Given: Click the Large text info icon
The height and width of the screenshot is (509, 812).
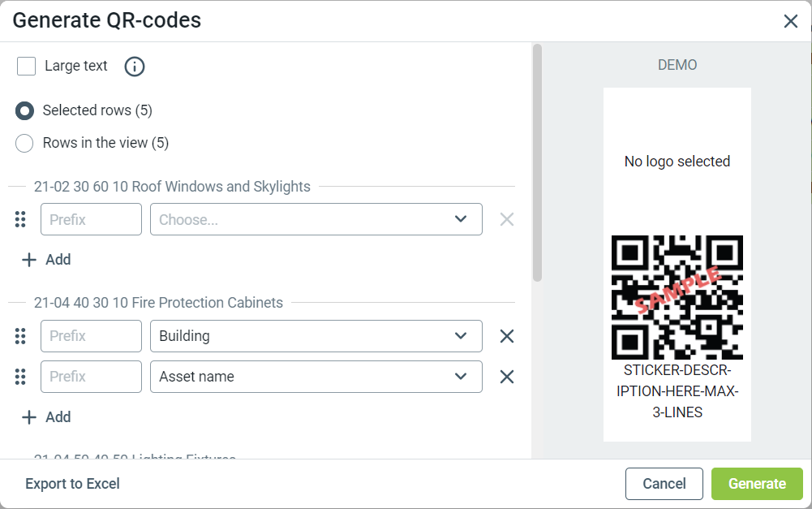Looking at the screenshot, I should pos(135,67).
